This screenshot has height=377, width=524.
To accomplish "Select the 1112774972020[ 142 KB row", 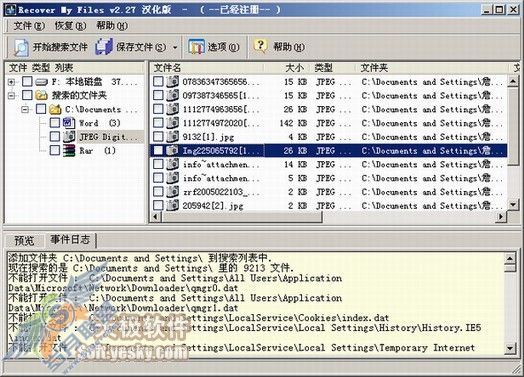I will tap(329, 123).
